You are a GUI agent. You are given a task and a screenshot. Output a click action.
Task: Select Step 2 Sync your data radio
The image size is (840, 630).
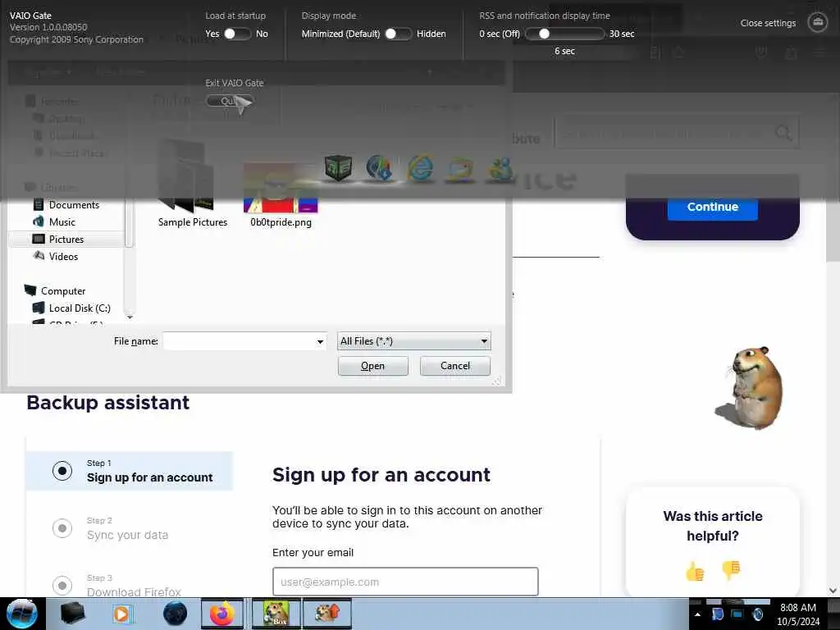(62, 528)
